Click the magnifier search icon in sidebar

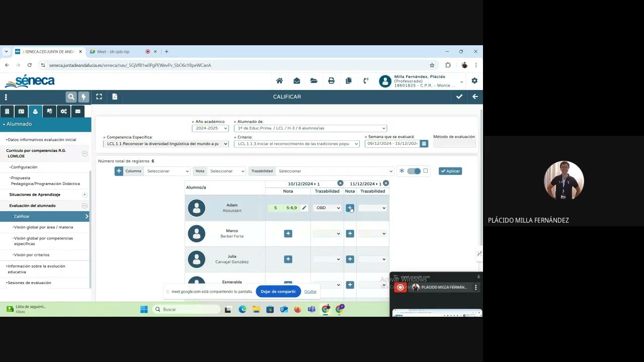click(71, 97)
